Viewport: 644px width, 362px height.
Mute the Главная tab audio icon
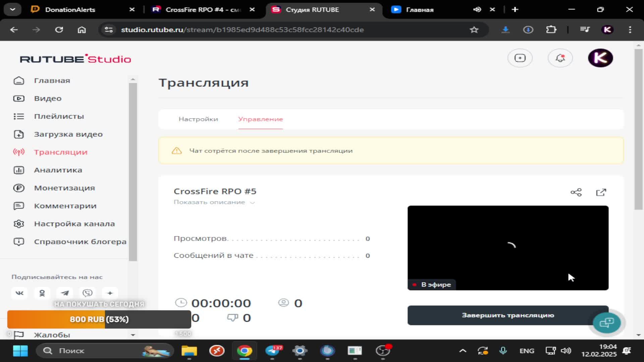pyautogui.click(x=477, y=10)
